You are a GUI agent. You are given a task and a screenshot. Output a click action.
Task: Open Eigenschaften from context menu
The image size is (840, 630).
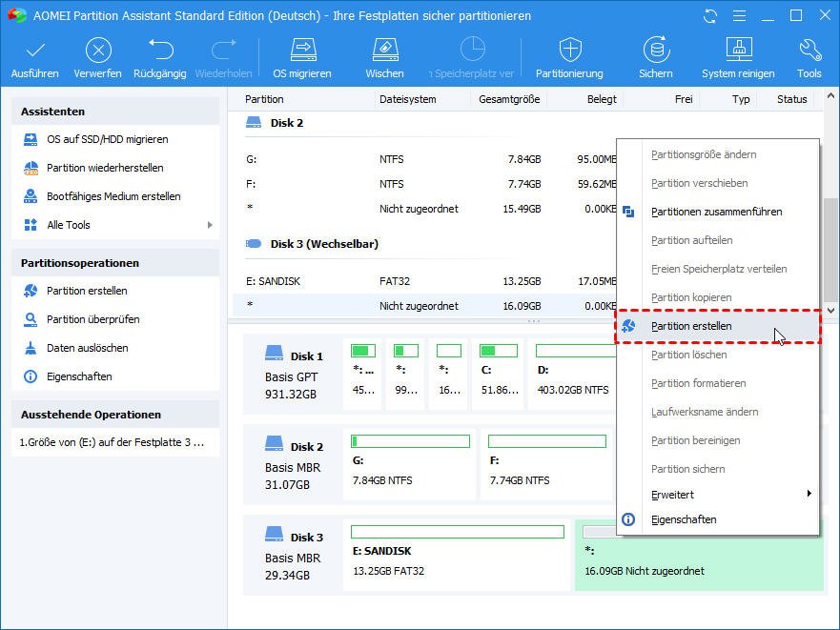pyautogui.click(x=718, y=519)
